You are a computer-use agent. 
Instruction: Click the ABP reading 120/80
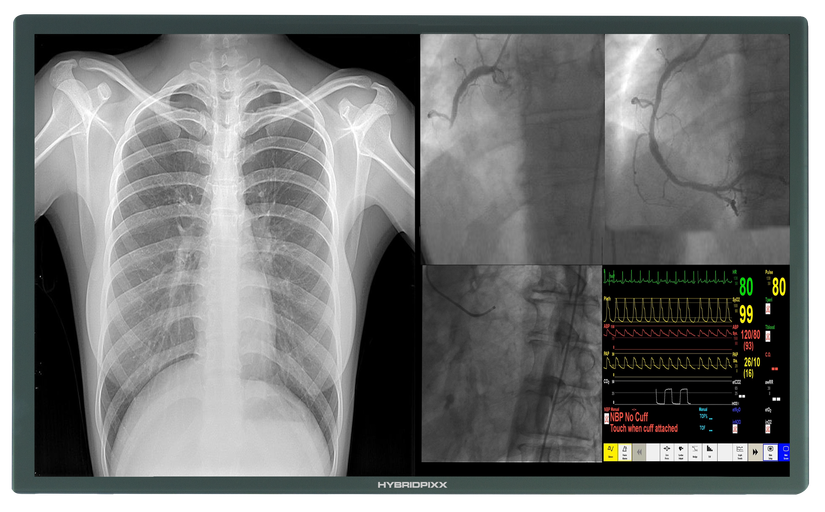point(750,337)
